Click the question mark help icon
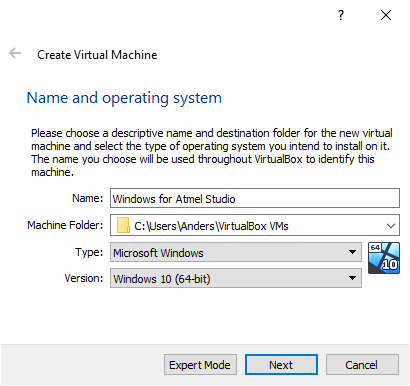The image size is (410, 386). click(x=341, y=15)
